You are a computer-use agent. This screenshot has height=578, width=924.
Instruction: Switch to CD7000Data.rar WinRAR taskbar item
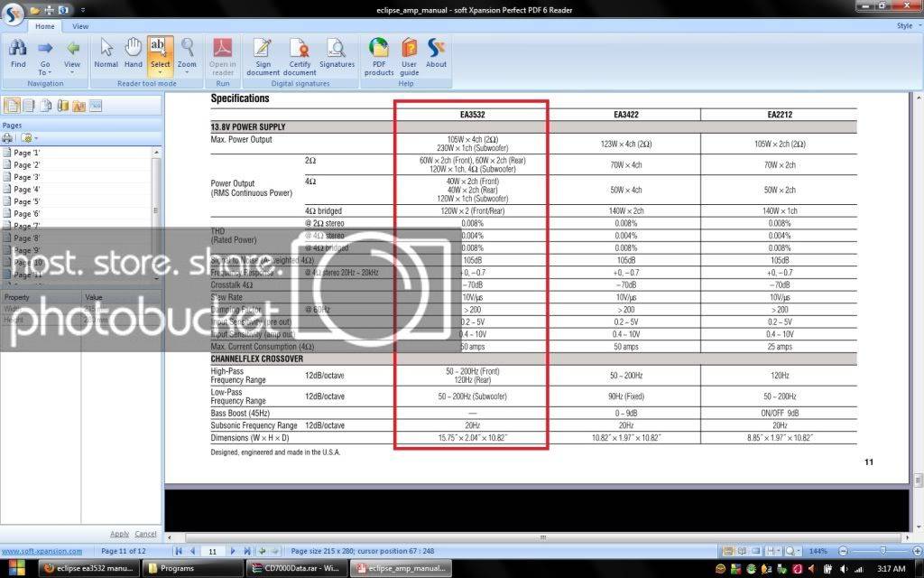(x=297, y=569)
